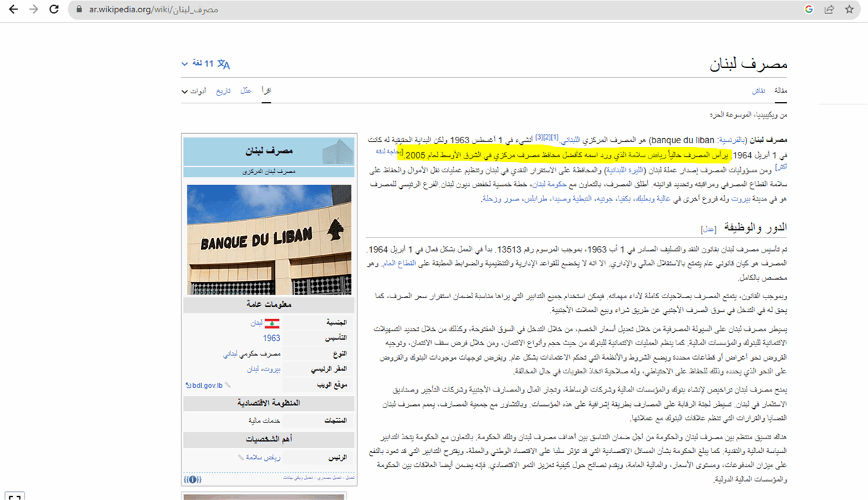Switch to the مقالة article tab
The width and height of the screenshot is (868, 500).
[x=781, y=91]
